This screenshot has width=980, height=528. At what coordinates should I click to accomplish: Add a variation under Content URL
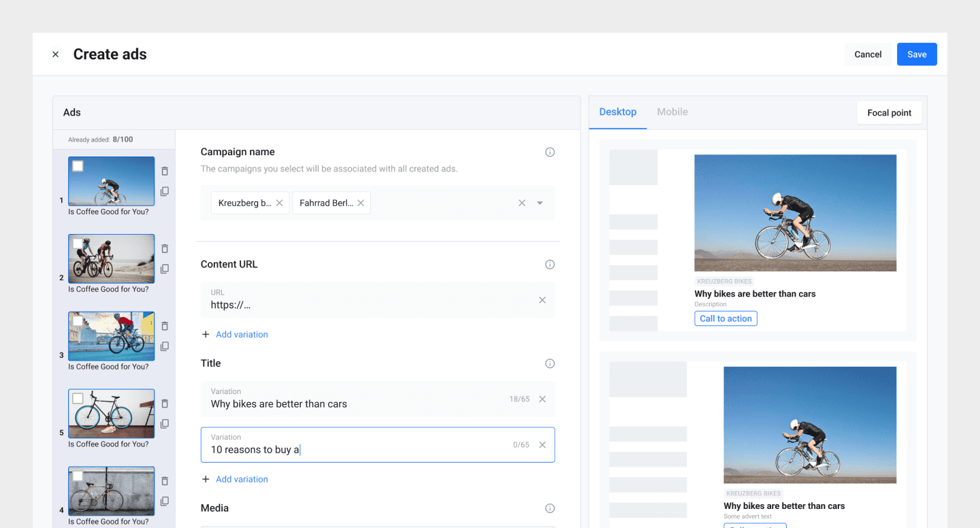click(x=235, y=335)
